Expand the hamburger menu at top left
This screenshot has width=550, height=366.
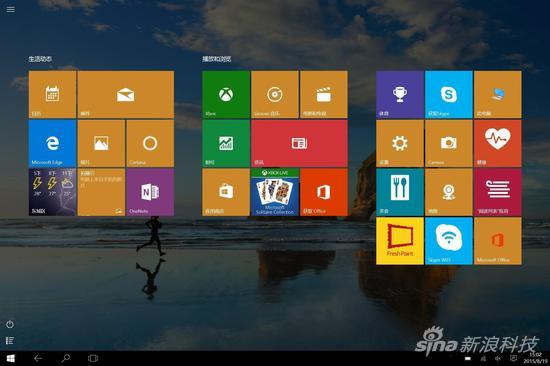(11, 9)
